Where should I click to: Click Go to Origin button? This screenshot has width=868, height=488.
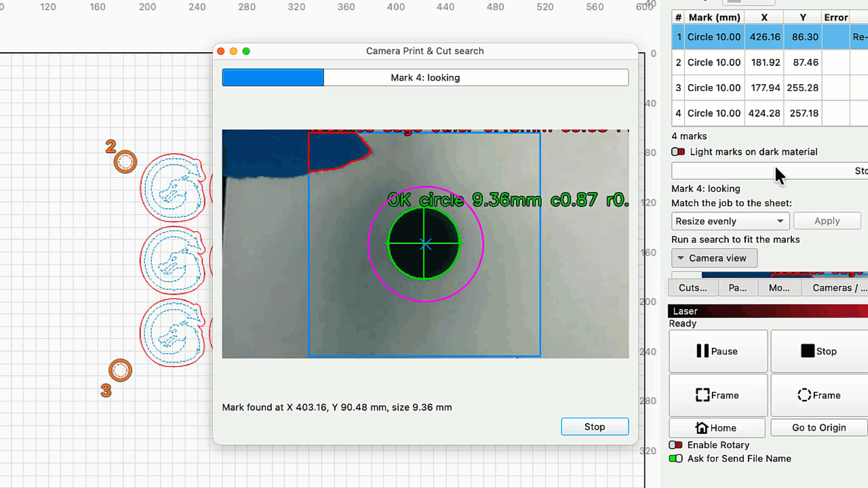click(x=818, y=428)
